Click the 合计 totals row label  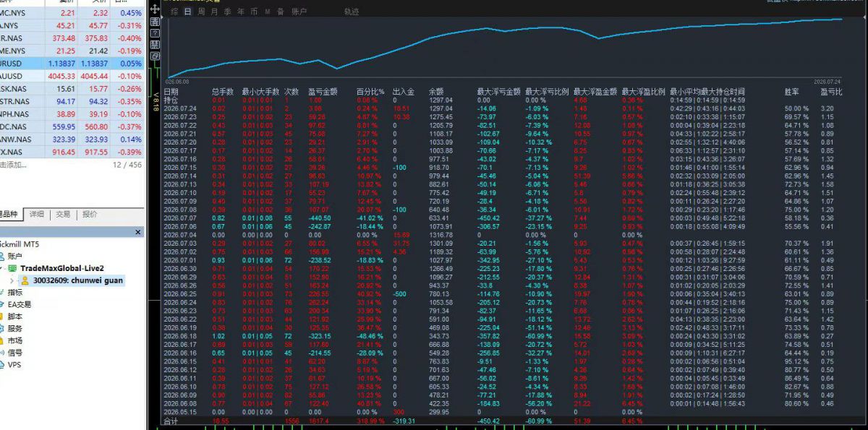click(x=171, y=420)
